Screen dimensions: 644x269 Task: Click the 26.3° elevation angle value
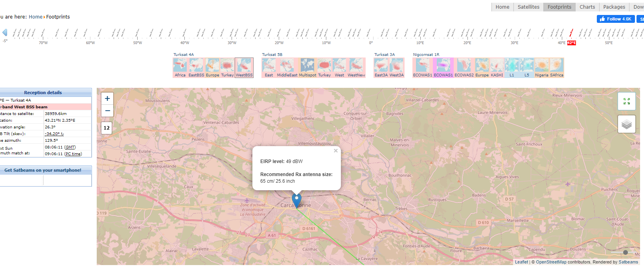point(50,127)
